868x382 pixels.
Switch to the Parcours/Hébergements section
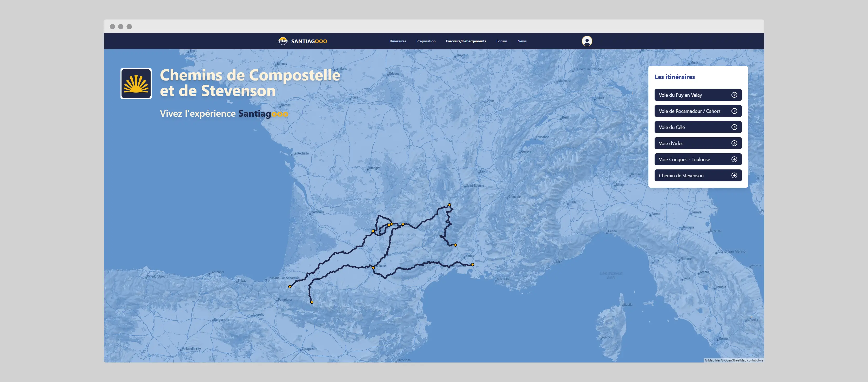pyautogui.click(x=466, y=41)
